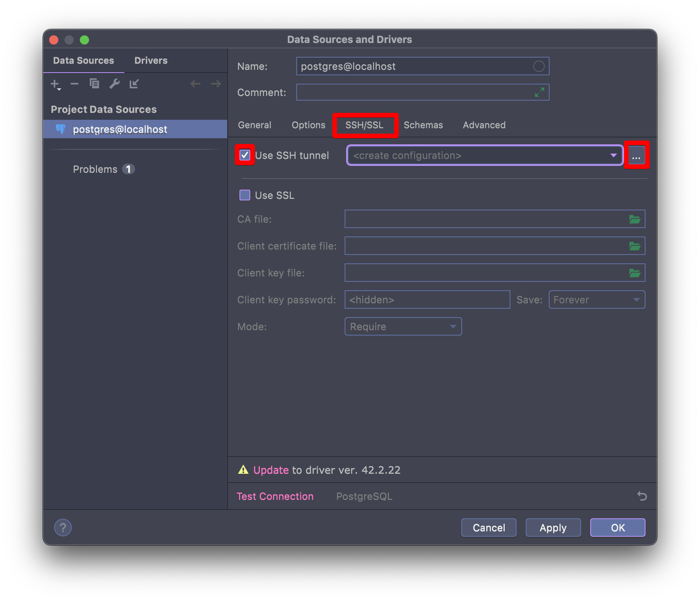Click the Project Data Sources heading
The width and height of the screenshot is (700, 602).
(x=104, y=109)
